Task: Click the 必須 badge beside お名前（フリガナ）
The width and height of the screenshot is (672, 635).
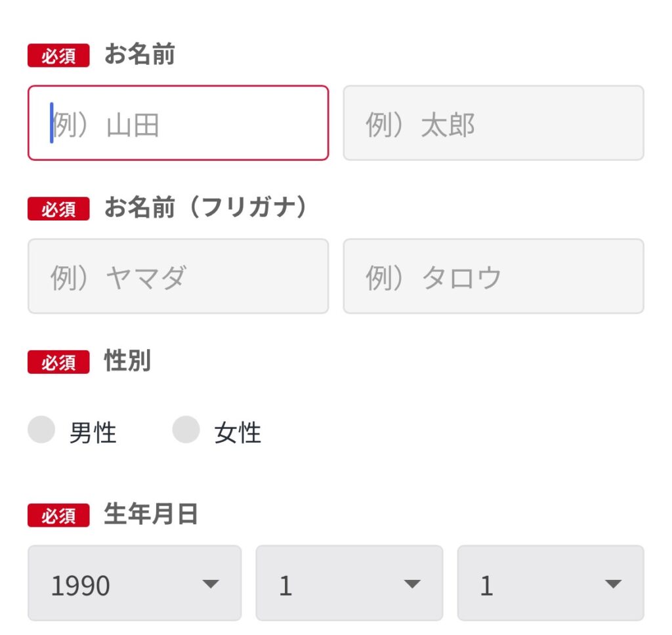Action: [x=58, y=209]
